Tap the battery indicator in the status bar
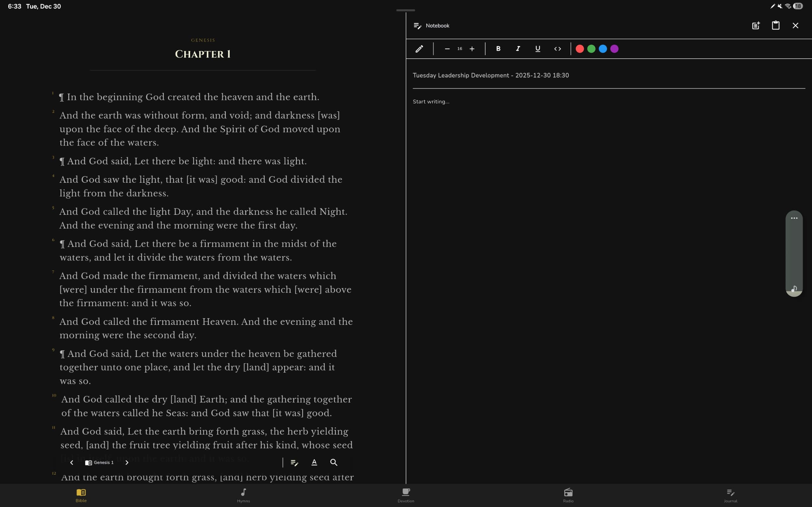The height and width of the screenshot is (507, 812). pos(798,6)
